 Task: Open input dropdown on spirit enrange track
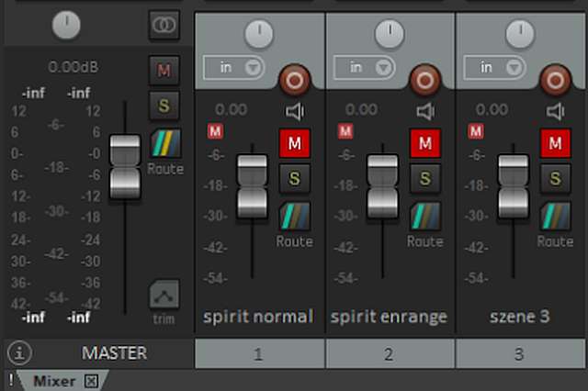click(x=364, y=67)
